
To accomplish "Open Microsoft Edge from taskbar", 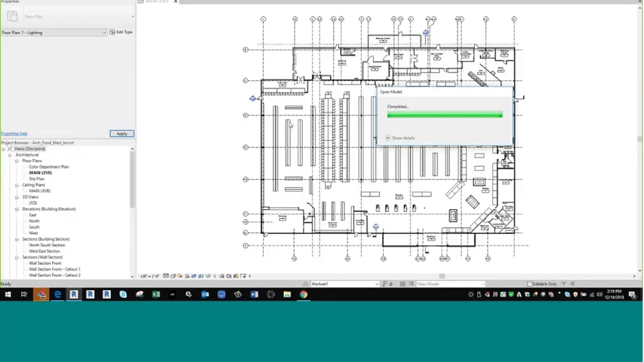I will pos(57,295).
